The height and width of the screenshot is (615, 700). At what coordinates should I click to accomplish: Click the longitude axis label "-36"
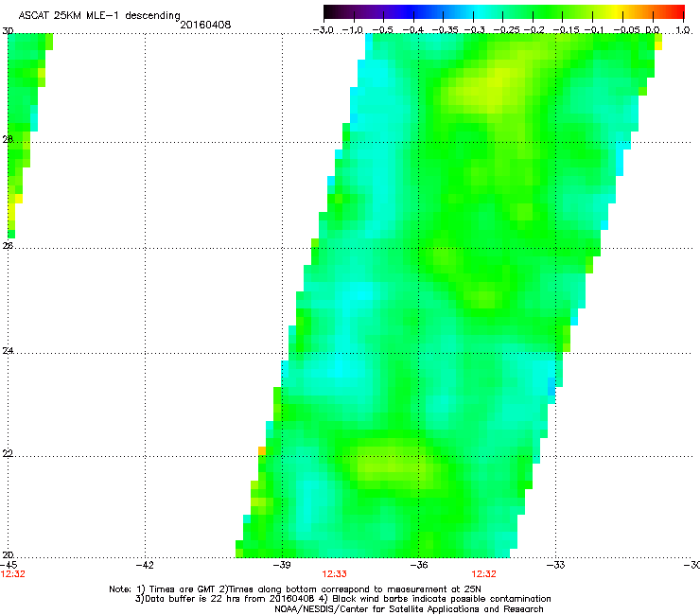point(419,565)
